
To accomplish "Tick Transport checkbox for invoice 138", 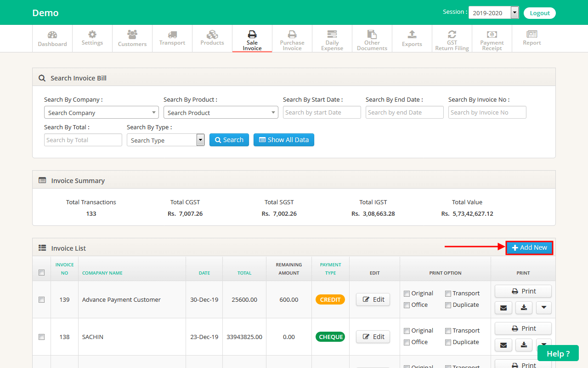I will click(x=448, y=331).
